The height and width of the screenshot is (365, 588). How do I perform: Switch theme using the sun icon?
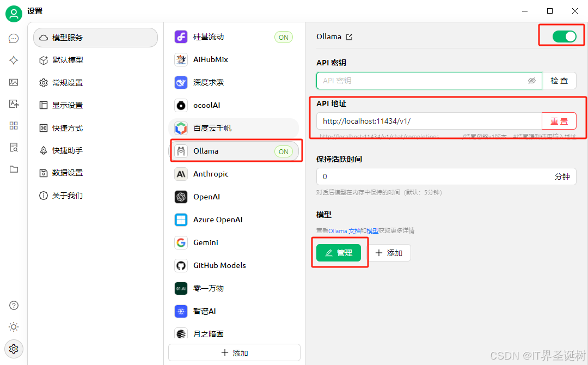click(x=14, y=327)
